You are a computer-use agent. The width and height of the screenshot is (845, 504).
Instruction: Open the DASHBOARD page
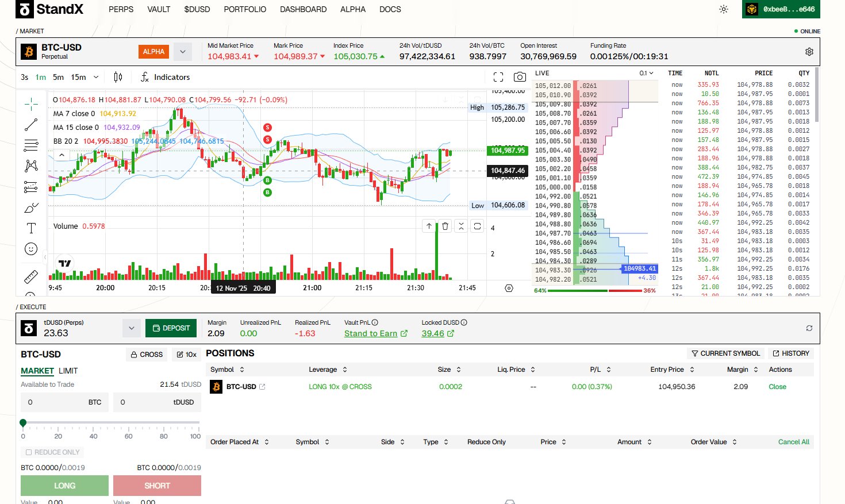[304, 9]
